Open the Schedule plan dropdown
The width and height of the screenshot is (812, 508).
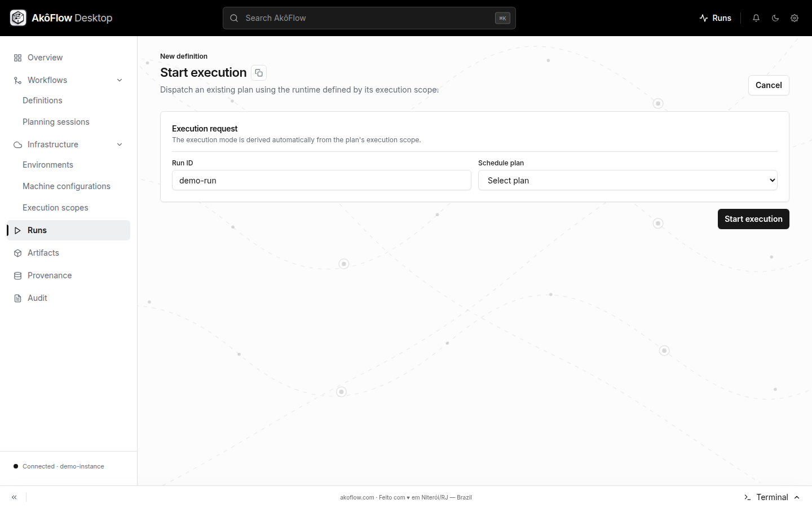[628, 180]
